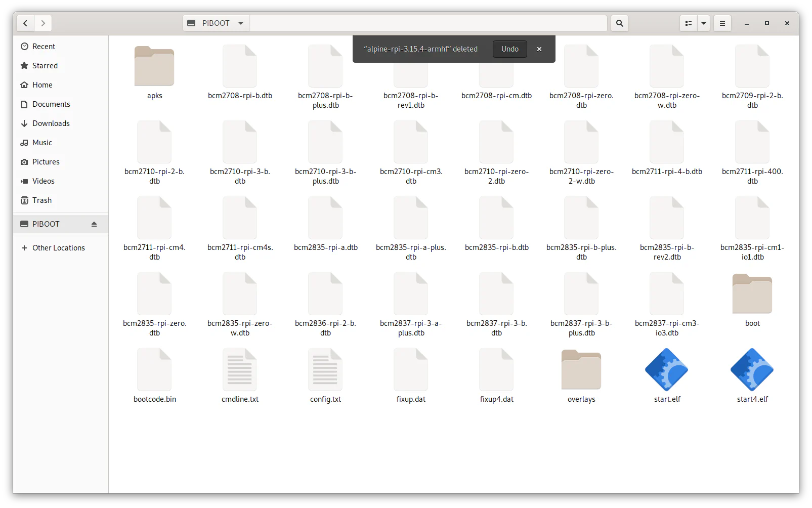Click the bcm2835-rpi-a-plus.dtb file name

(411, 252)
